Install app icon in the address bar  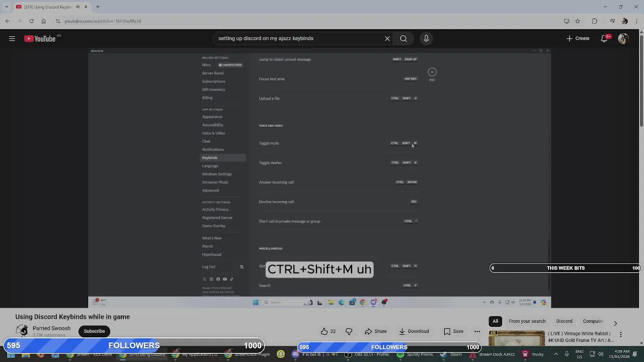(567, 21)
